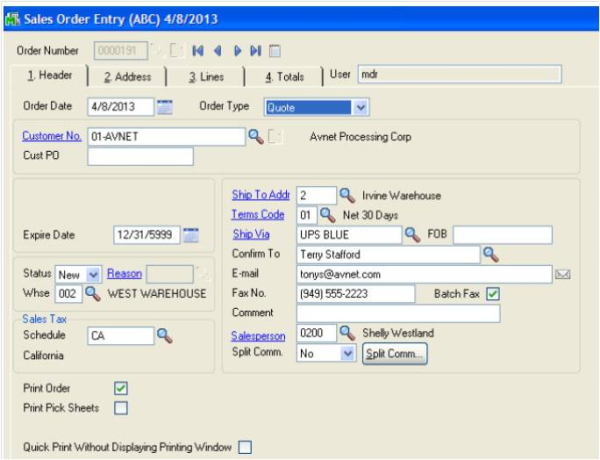600x460 pixels.
Task: Open the Salesperson lookup magnifier
Action: click(x=348, y=333)
